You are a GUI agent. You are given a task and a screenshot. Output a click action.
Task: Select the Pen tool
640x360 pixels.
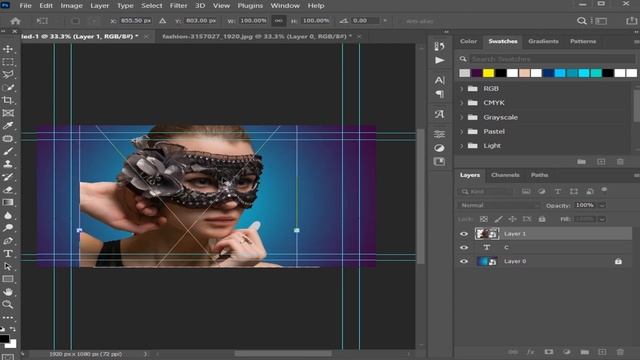(x=8, y=241)
